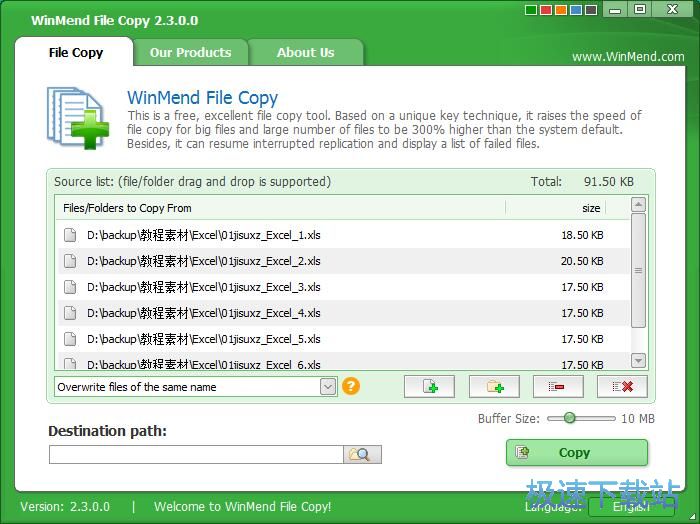Minimize the WinMend File Copy window
The image size is (700, 524).
(615, 9)
